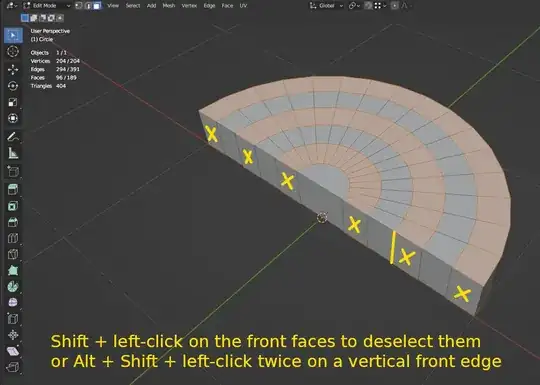Select the Select Box tool
The width and height of the screenshot is (540, 385).
coord(13,35)
